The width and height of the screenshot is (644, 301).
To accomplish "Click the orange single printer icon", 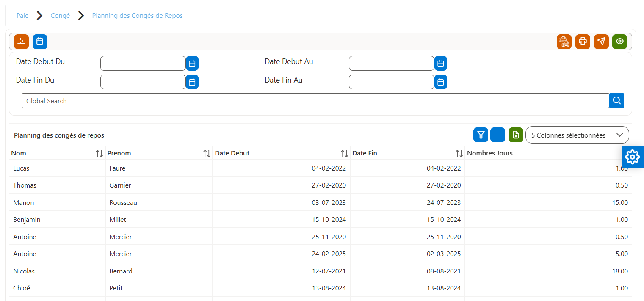I will click(583, 41).
